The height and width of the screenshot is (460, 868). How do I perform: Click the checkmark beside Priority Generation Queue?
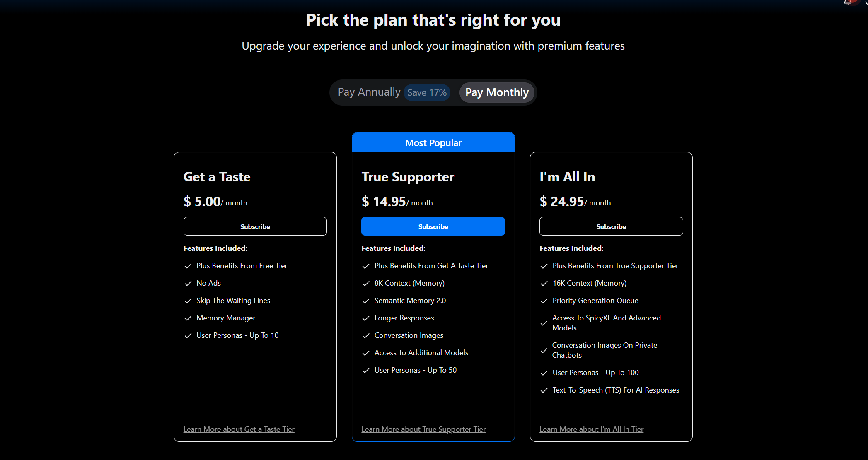(544, 301)
